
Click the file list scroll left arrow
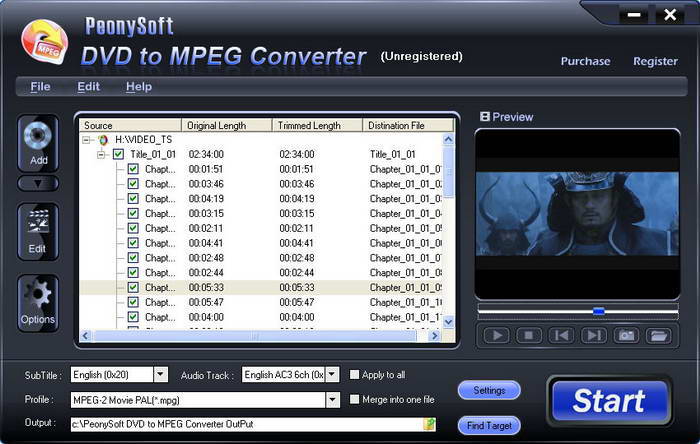click(x=86, y=336)
